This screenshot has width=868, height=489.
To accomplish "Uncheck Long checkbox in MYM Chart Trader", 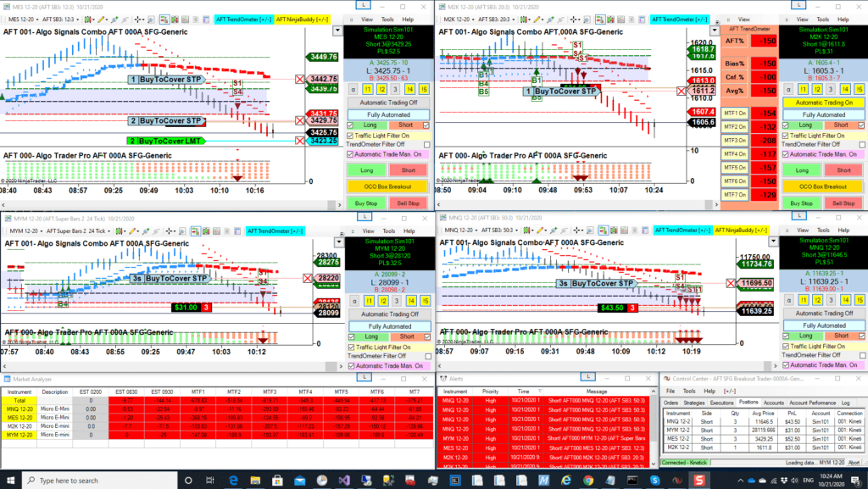I will 351,336.
